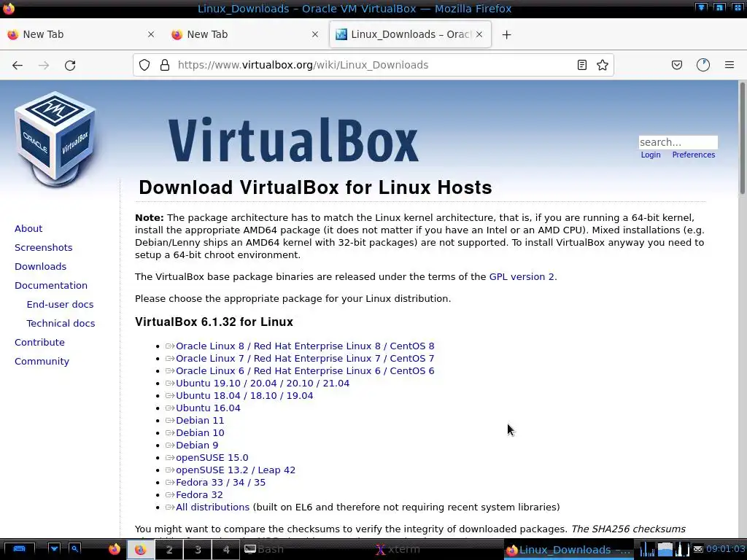The width and height of the screenshot is (747, 560).
Task: Switch to Bash window in taskbar
Action: [307, 550]
